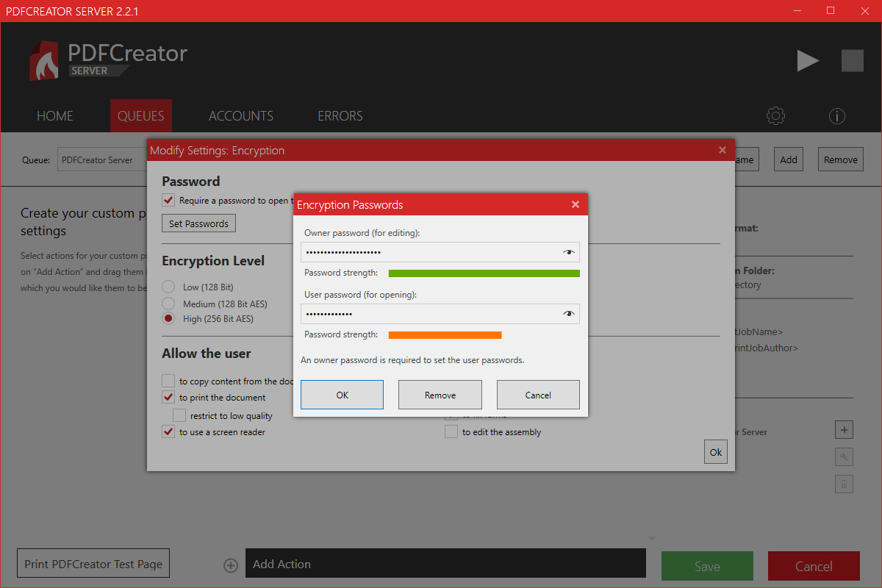Click 'An owner password is required' message

coord(412,360)
